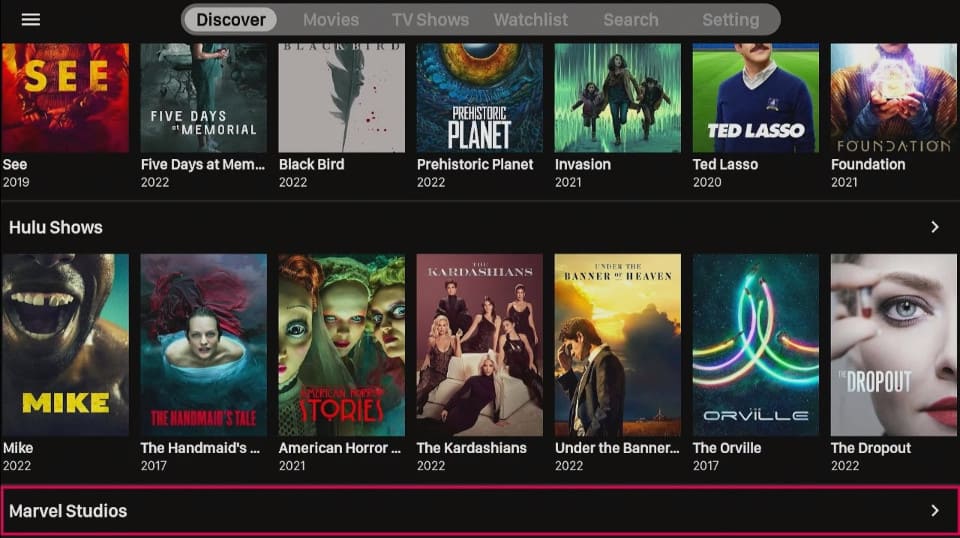
Task: Click the 'Black Bird' title text
Action: click(312, 164)
